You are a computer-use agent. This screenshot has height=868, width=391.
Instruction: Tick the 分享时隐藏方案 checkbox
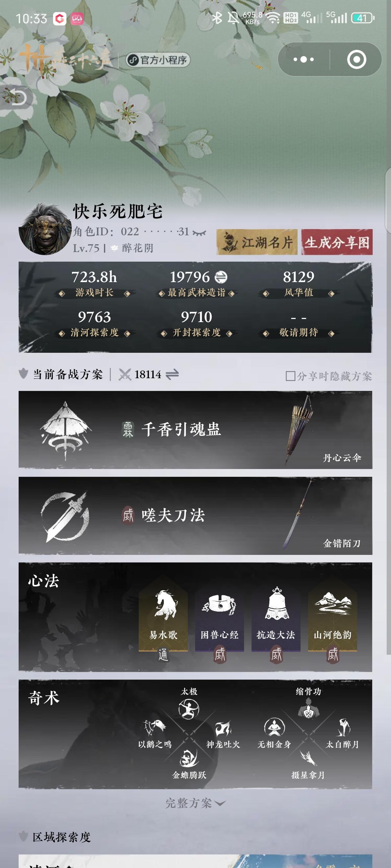tap(290, 376)
